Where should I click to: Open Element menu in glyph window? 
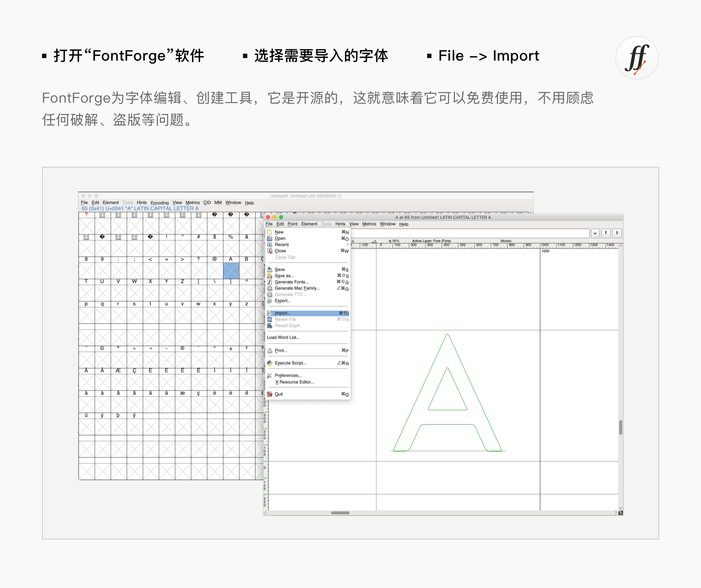click(x=309, y=224)
